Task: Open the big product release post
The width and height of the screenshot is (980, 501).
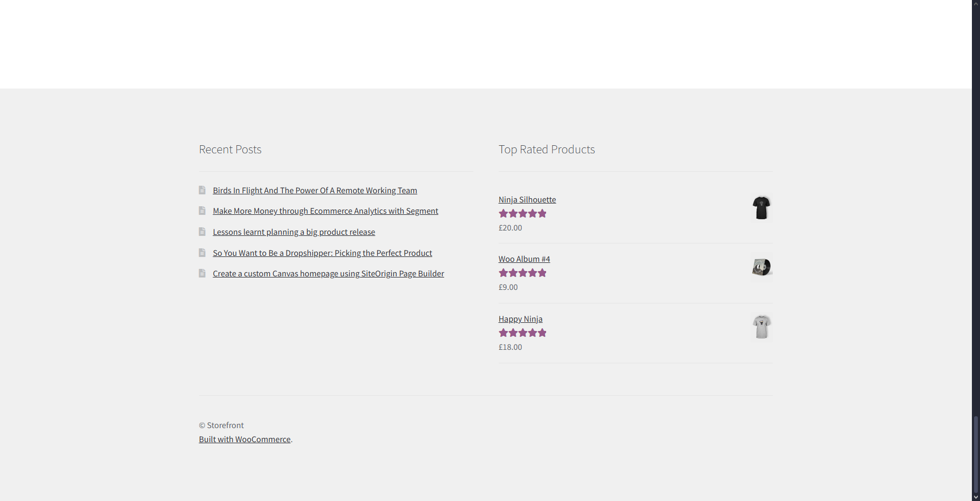Action: 294,232
